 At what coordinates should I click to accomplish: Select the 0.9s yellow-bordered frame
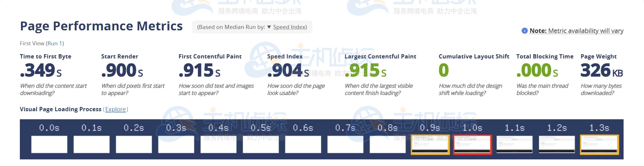tap(430, 145)
